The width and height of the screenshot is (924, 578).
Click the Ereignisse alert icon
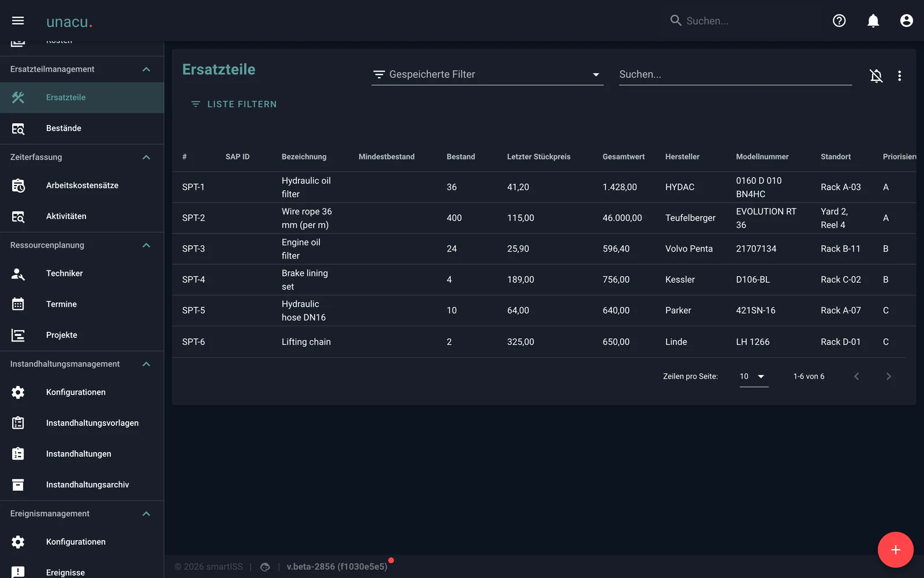click(x=18, y=572)
